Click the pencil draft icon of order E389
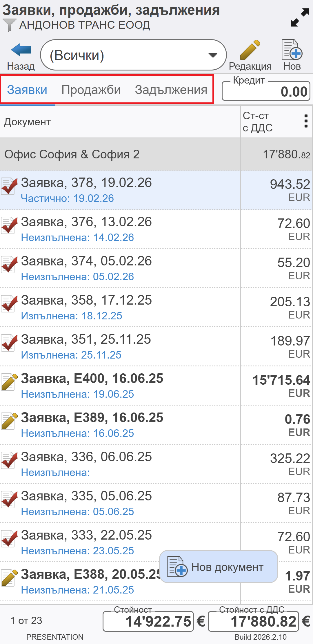Viewport: 313px width, 644px height. (x=9, y=421)
